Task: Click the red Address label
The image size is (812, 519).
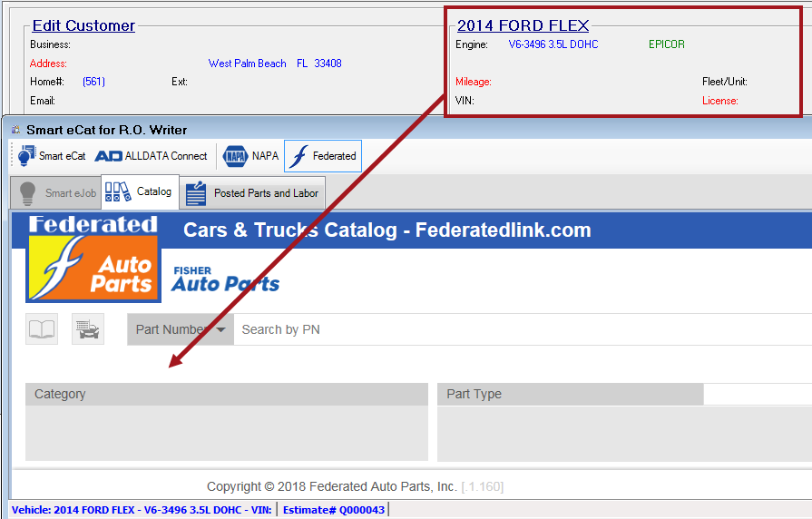Action: [48, 64]
